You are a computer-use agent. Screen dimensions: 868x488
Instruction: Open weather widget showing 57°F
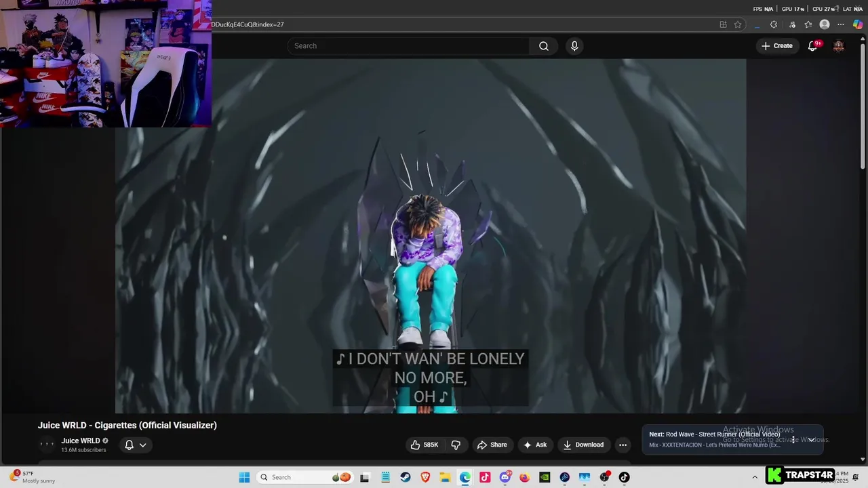[x=33, y=477]
